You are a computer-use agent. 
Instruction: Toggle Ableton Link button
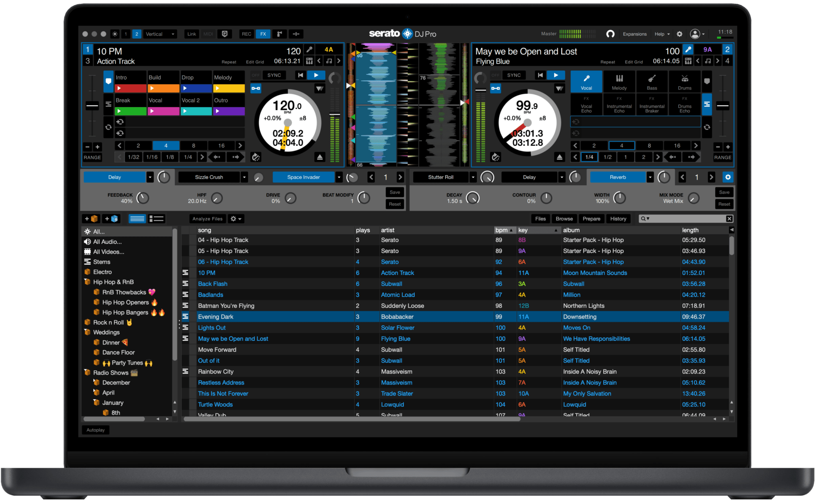192,34
